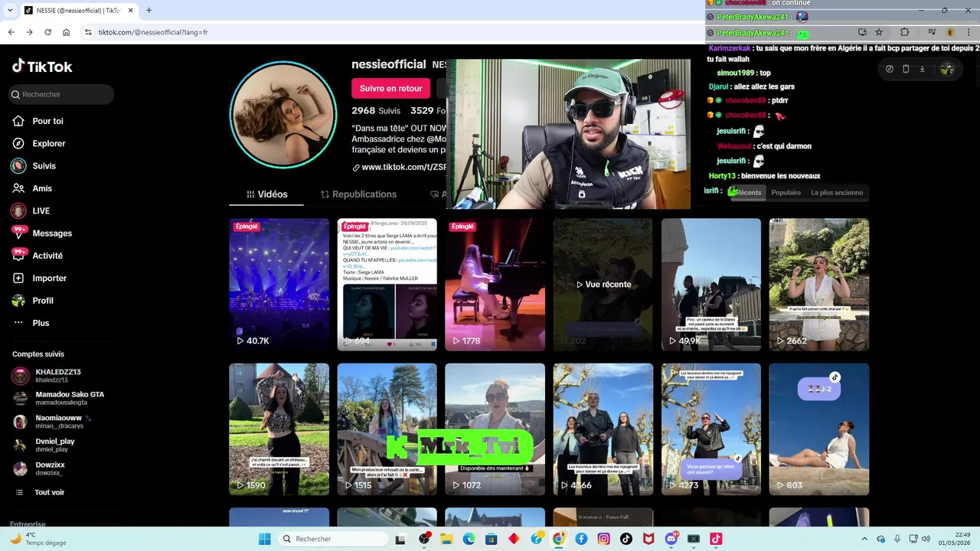Open the pinned video with 40.7K views
Screen dimensions: 980x551
279,285
